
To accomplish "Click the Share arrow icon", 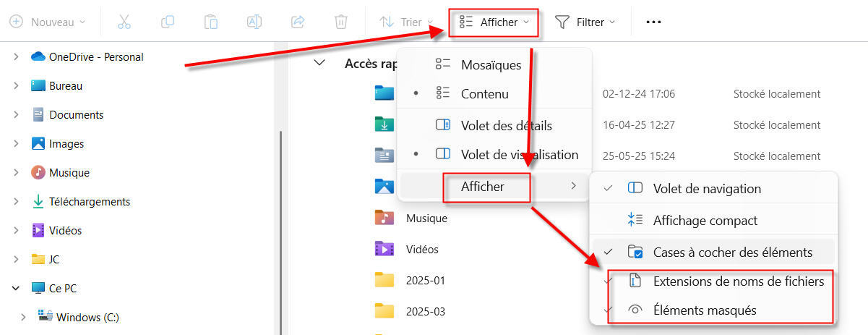I will click(x=298, y=22).
